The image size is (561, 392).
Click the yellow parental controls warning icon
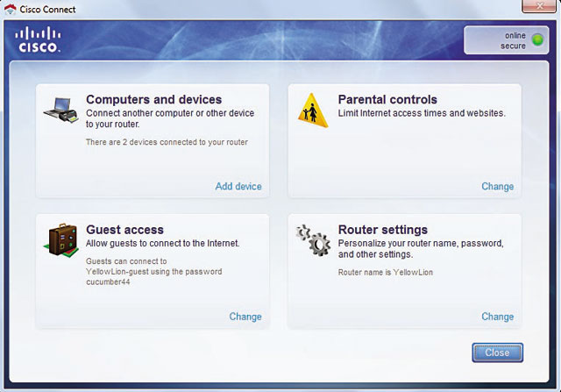[313, 110]
